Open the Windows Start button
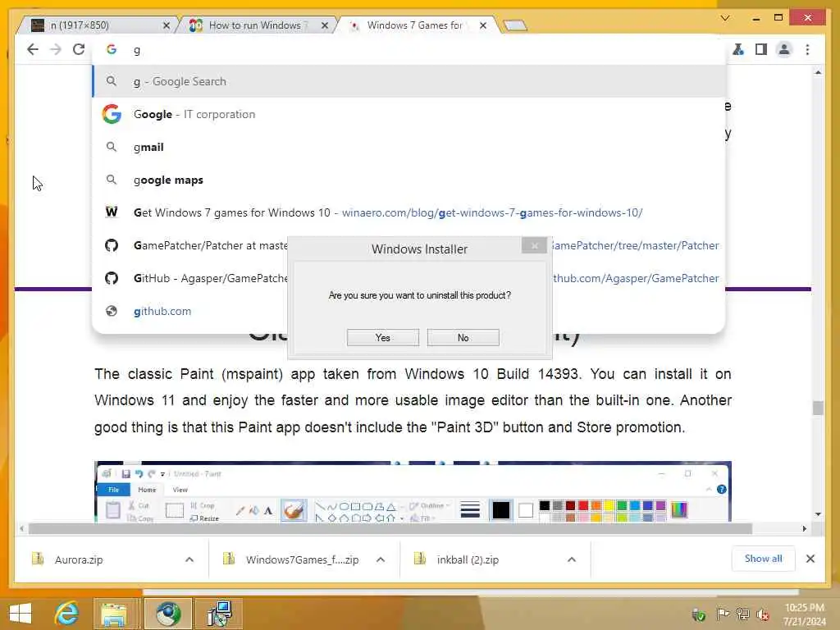Image resolution: width=840 pixels, height=630 pixels. [x=21, y=614]
